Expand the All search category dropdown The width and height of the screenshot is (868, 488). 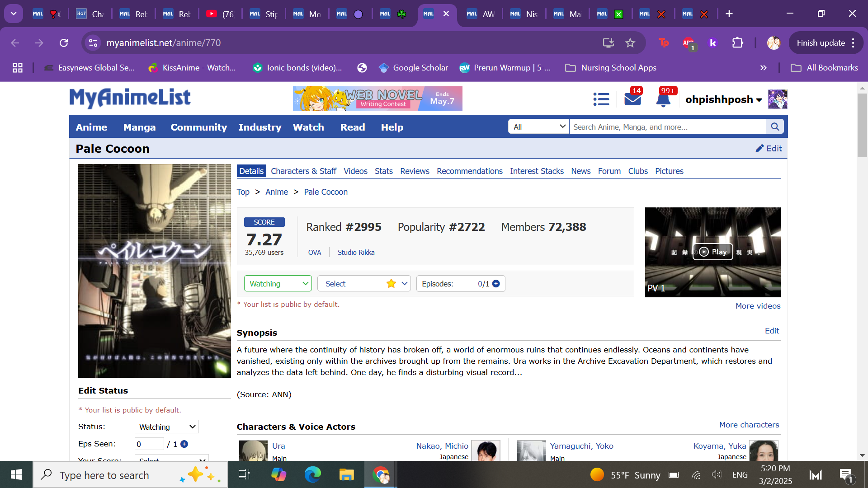[539, 127]
